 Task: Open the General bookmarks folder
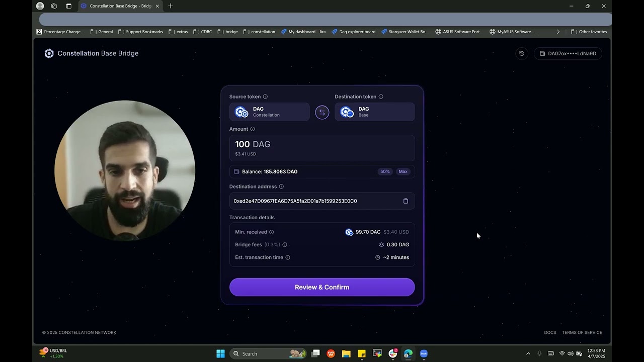click(x=102, y=32)
